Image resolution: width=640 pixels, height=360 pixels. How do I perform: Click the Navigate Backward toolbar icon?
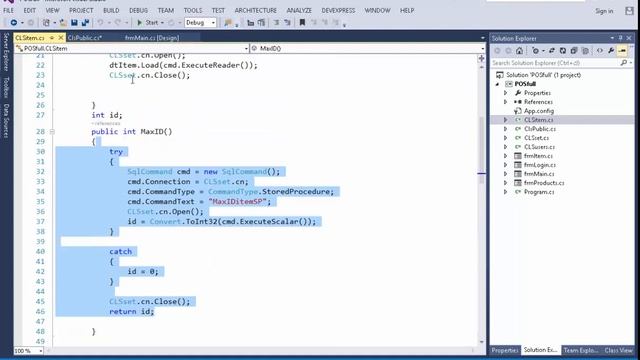(13, 23)
